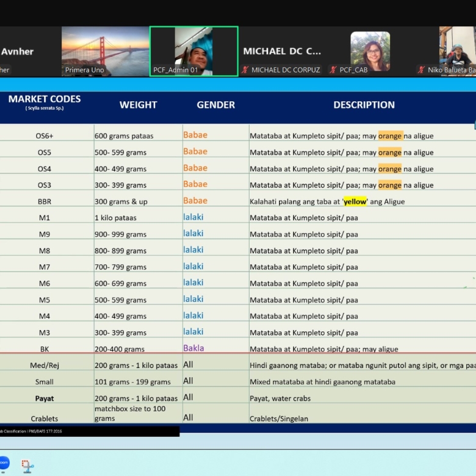Click the GENDER column header
Screen dimensions: 476x476
click(216, 105)
